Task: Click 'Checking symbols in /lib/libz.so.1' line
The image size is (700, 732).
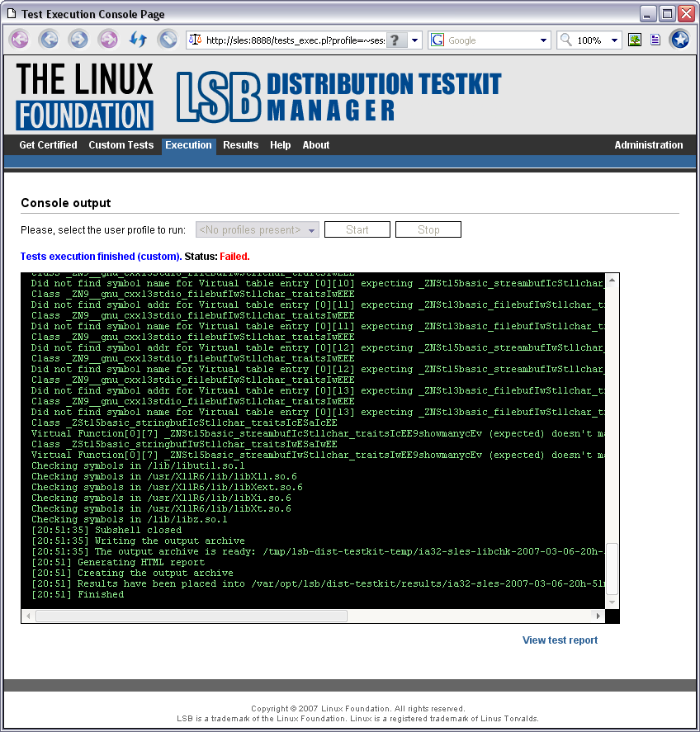Action: 130,519
